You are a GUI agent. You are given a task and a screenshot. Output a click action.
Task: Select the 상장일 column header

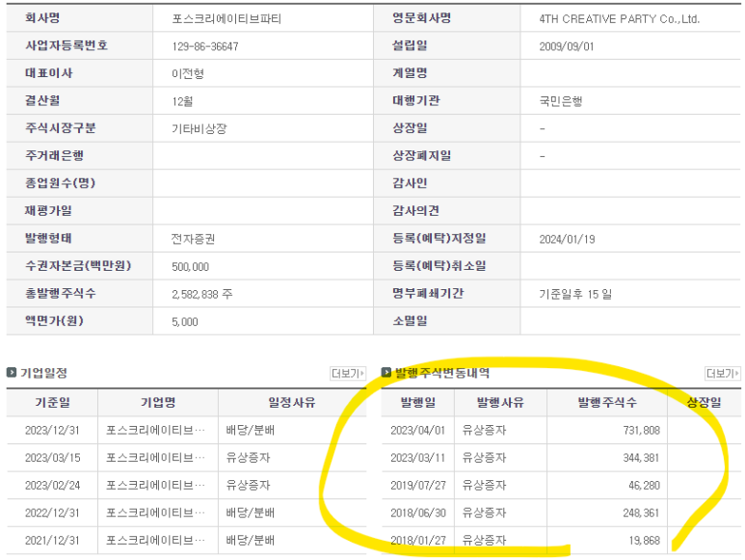pyautogui.click(x=705, y=402)
